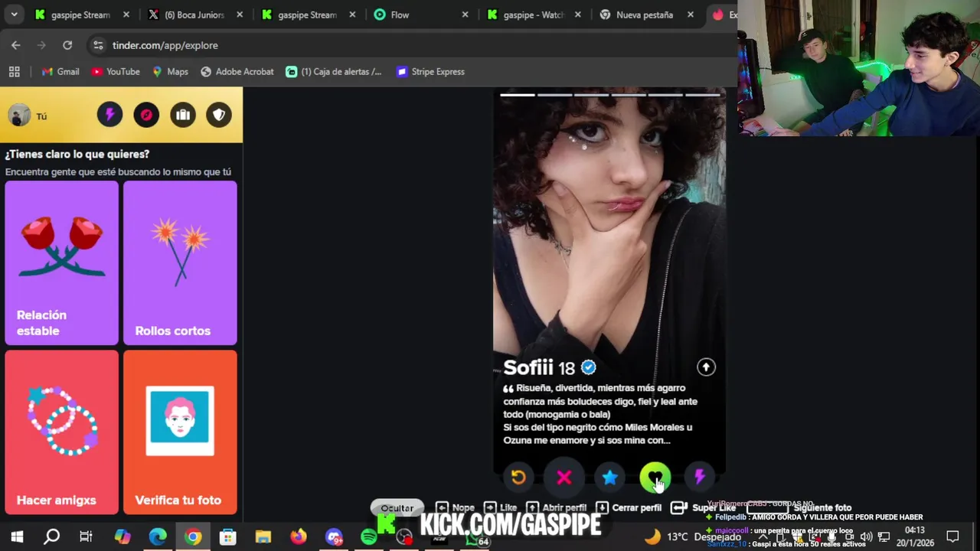Close the (6) Boca Juniors tab
Viewport: 980px width, 551px height.
tap(240, 15)
